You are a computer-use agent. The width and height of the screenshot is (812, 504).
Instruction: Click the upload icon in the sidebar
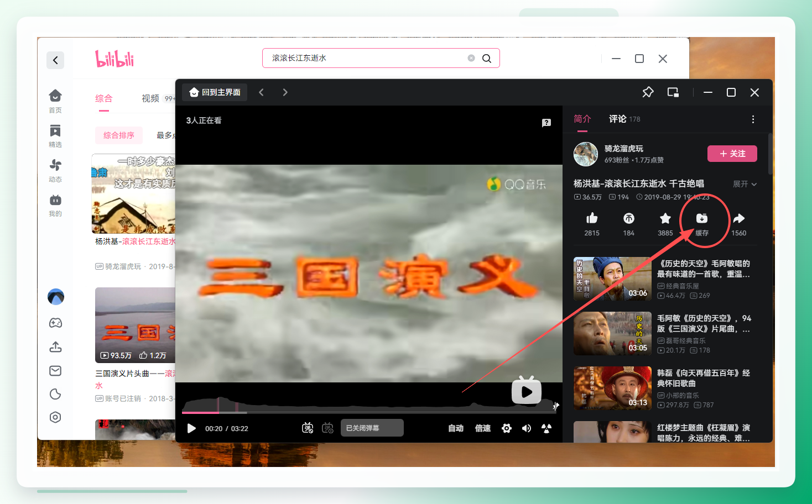tap(55, 347)
